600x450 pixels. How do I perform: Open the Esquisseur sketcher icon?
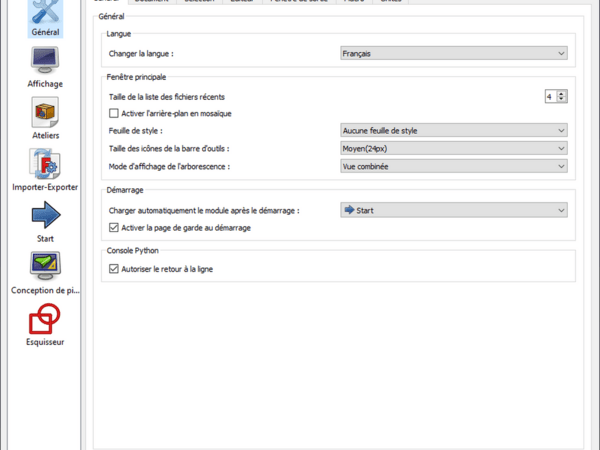[44, 320]
